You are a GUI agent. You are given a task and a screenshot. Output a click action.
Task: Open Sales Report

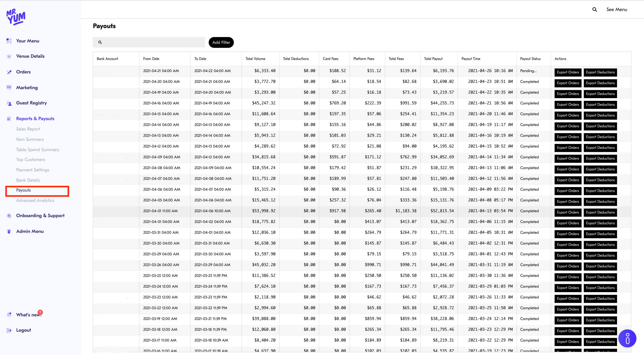click(x=28, y=129)
